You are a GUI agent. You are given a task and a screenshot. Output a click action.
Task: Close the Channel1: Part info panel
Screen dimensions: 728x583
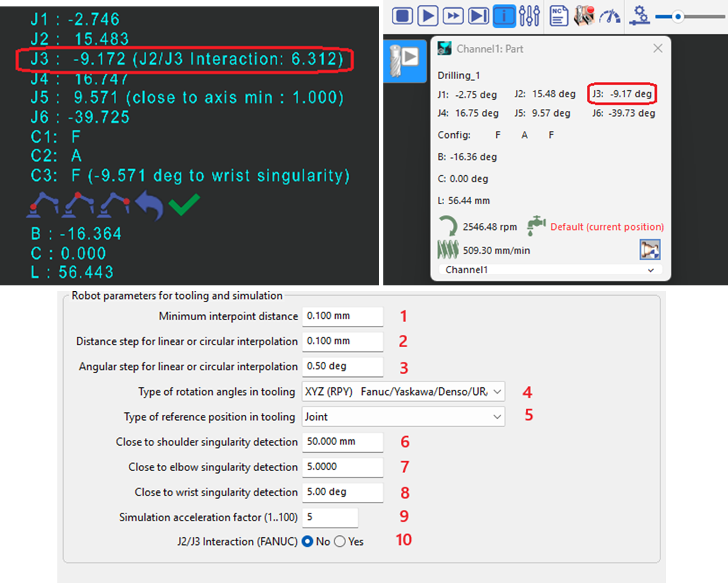658,48
